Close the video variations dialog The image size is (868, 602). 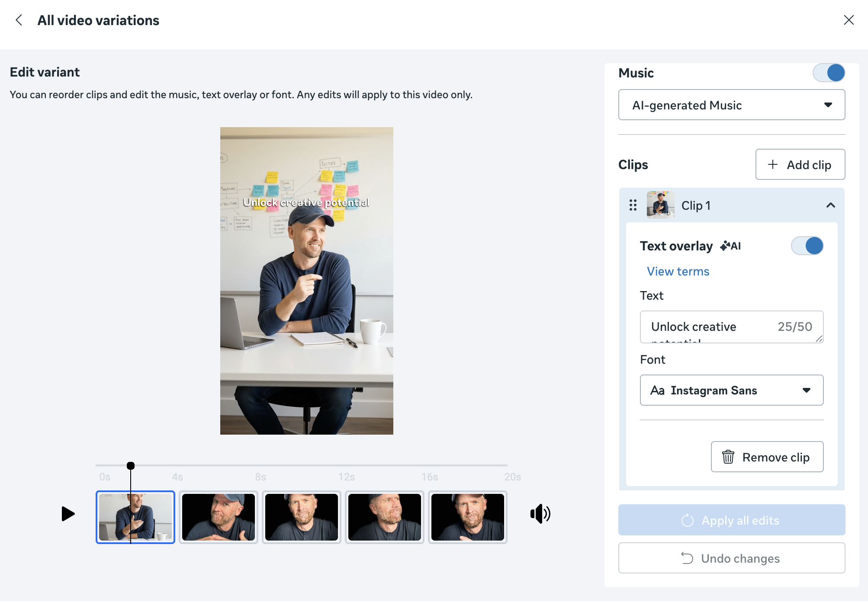pos(849,20)
